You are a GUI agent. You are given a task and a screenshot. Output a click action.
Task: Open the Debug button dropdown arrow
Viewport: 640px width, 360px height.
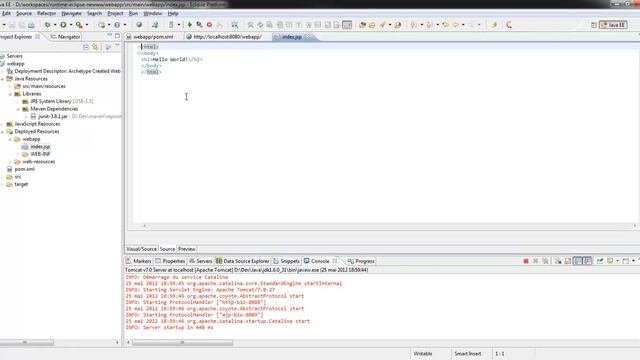coord(55,25)
